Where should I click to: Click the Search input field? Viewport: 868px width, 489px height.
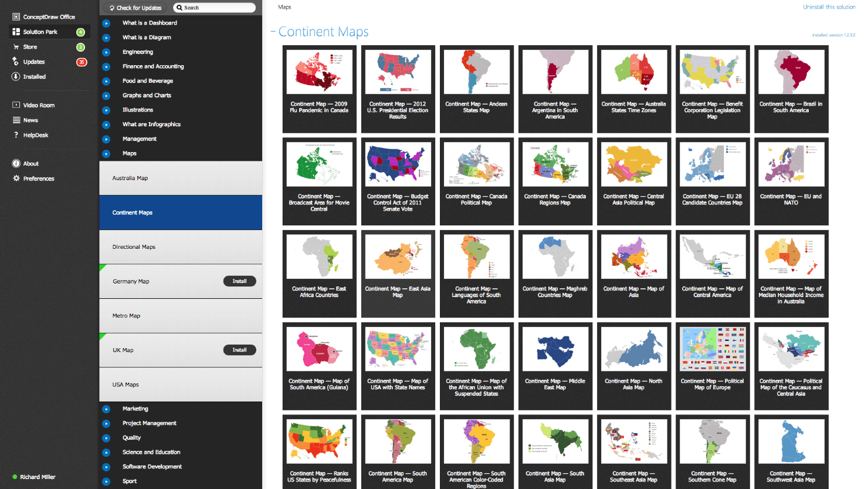click(x=215, y=8)
